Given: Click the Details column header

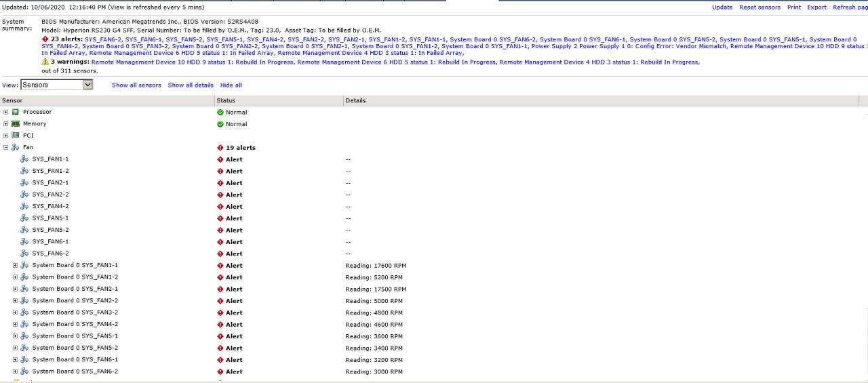Looking at the screenshot, I should point(601,100).
